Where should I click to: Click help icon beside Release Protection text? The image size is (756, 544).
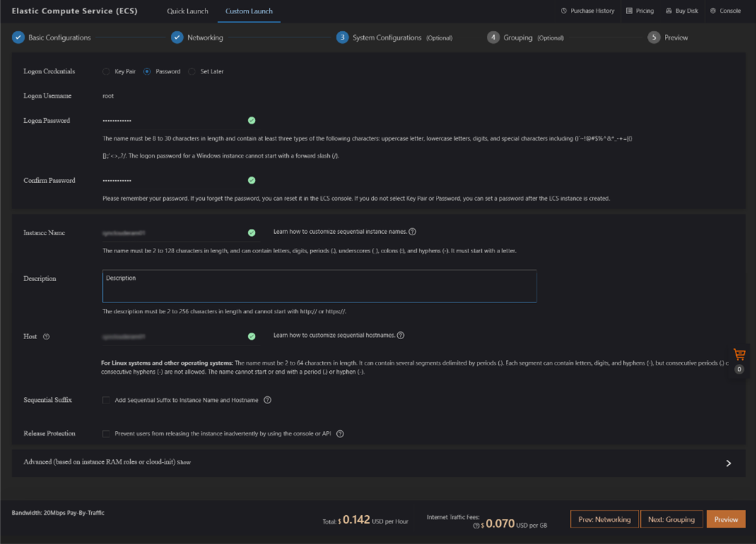pyautogui.click(x=340, y=434)
